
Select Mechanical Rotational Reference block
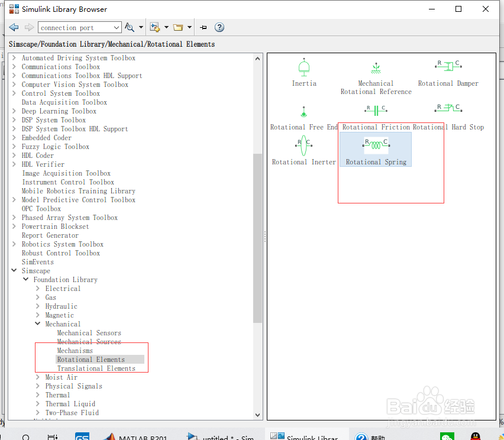coord(376,78)
